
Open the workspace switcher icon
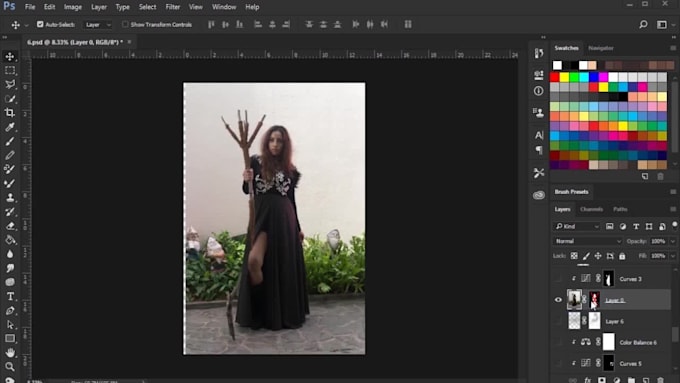pos(662,25)
